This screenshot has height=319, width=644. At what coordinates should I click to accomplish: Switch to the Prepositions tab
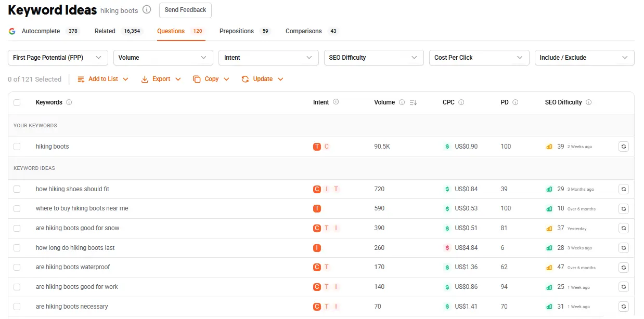point(245,31)
